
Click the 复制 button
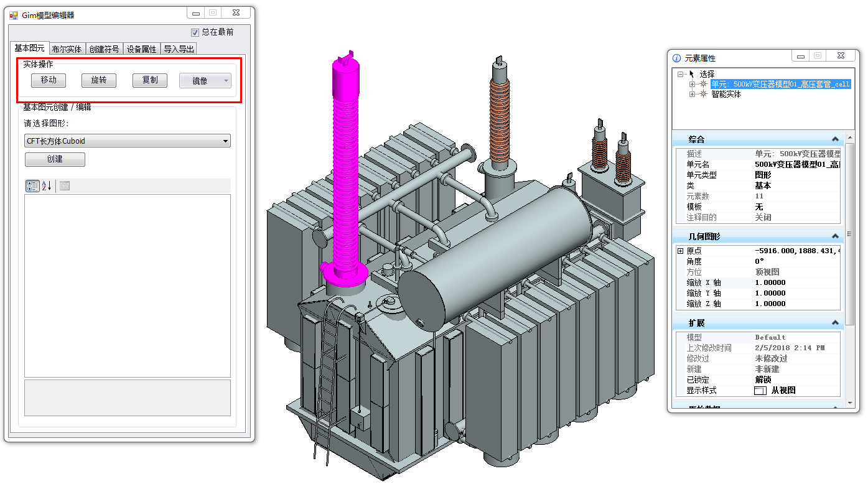(x=150, y=80)
